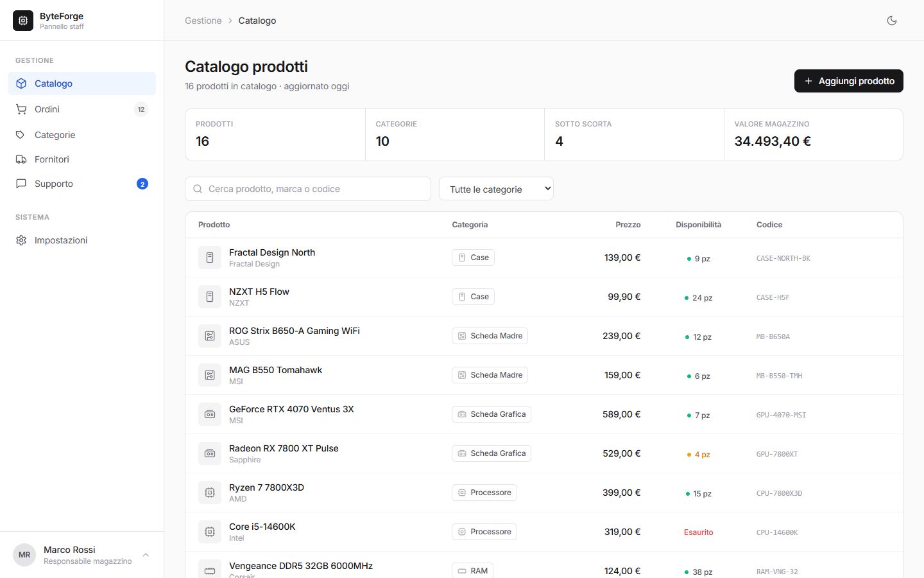Click Fractal Design North product icon
The image size is (924, 578).
tap(210, 258)
